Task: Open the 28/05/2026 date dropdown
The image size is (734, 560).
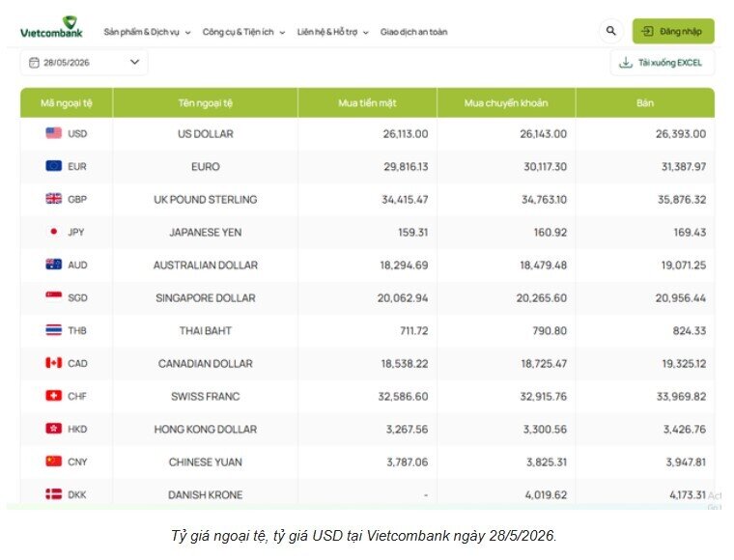Action: 84,63
